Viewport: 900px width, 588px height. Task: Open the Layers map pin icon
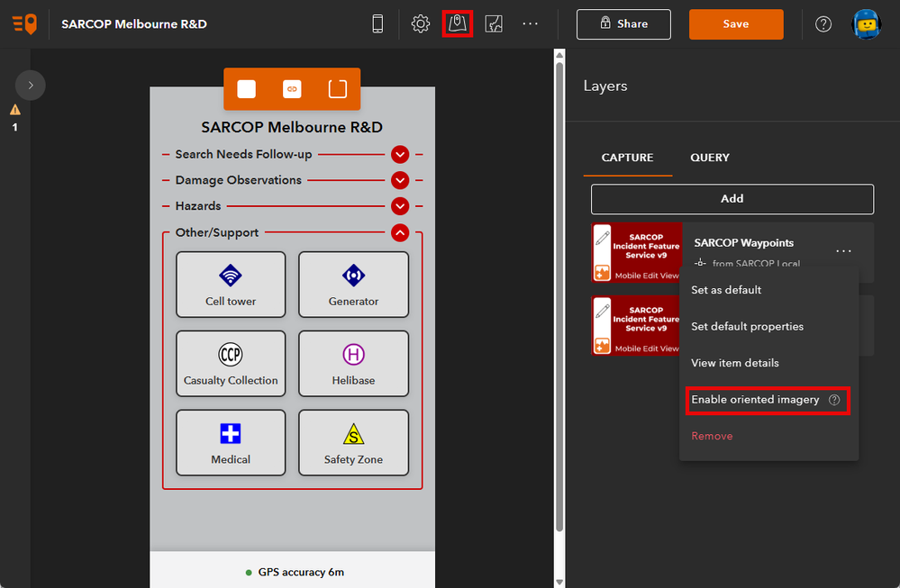click(x=458, y=24)
